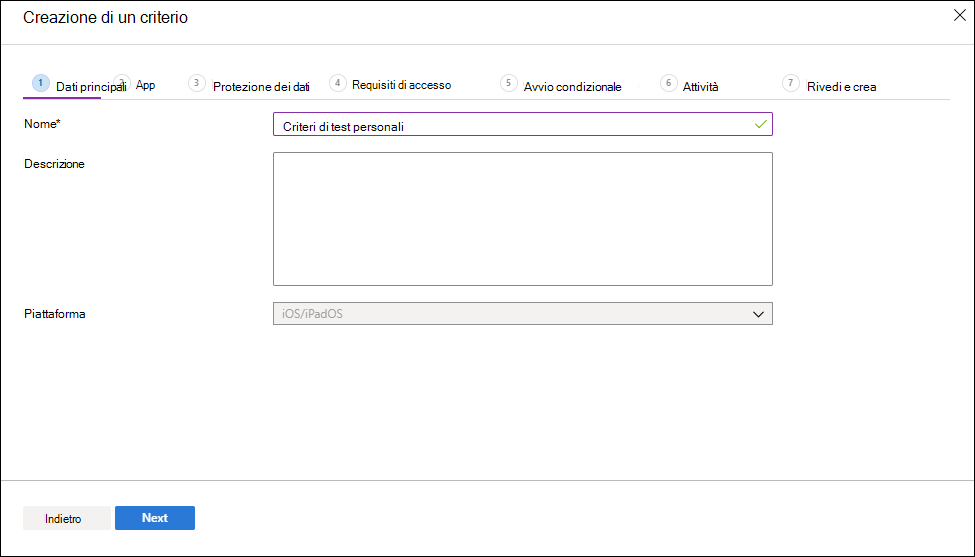Expand the Piattaforma dropdown arrow

pyautogui.click(x=758, y=314)
